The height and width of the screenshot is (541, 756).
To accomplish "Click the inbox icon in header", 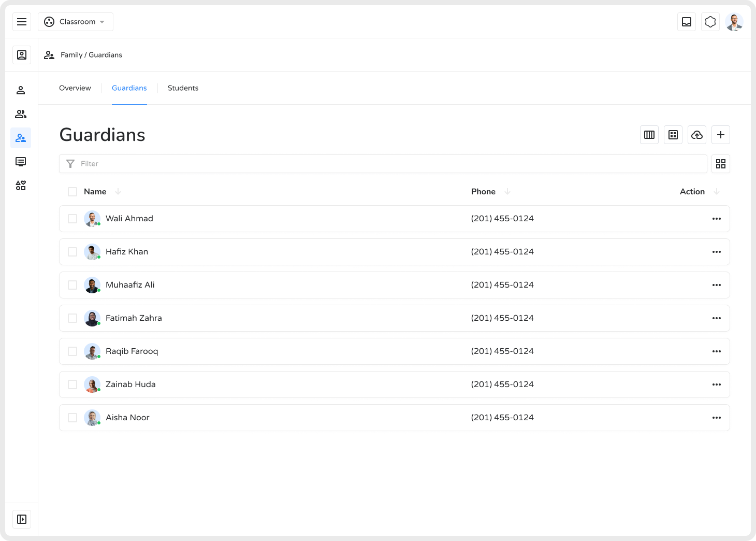I will coord(687,22).
